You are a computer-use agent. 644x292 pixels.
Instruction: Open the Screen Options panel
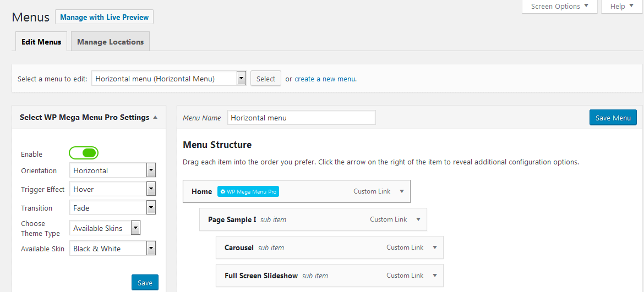(x=559, y=7)
